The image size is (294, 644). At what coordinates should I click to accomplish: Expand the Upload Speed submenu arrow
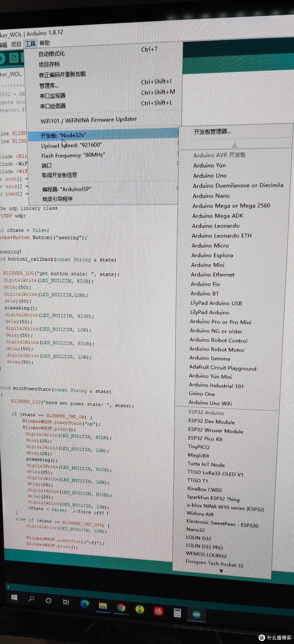(178, 143)
